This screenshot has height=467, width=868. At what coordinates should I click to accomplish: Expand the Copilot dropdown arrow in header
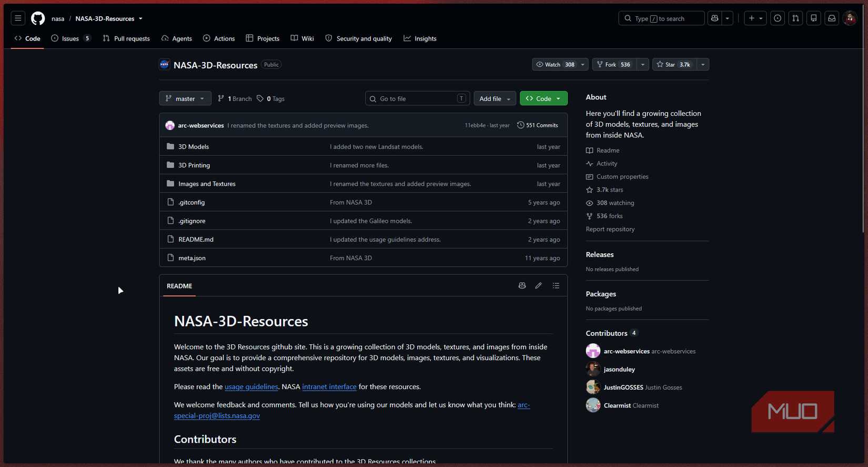pos(728,18)
